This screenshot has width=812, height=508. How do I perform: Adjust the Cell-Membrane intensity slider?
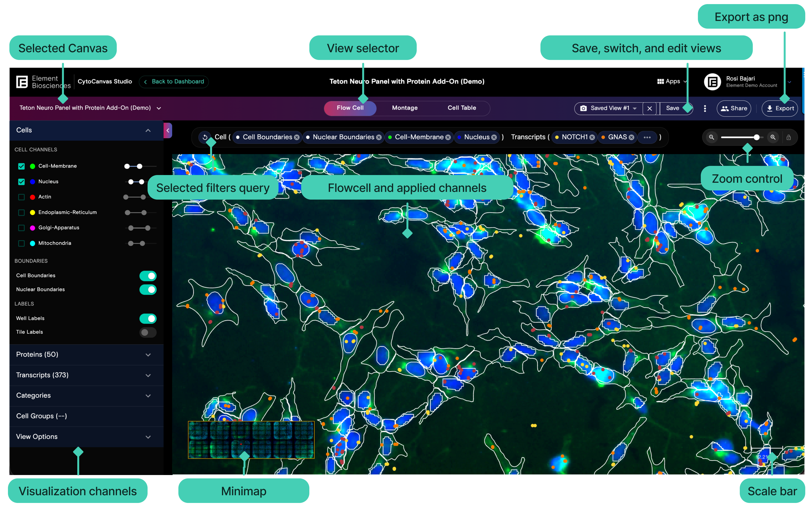point(140,166)
